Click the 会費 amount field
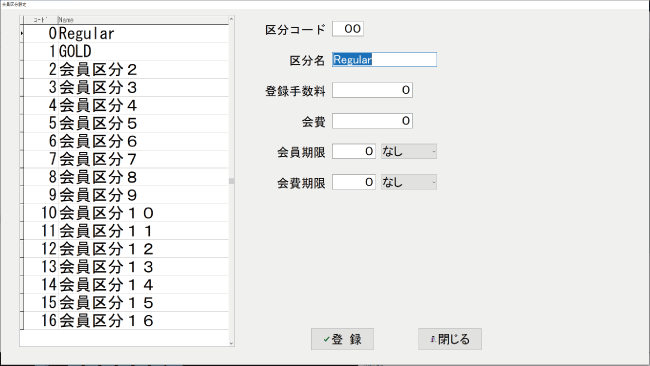 coord(372,121)
